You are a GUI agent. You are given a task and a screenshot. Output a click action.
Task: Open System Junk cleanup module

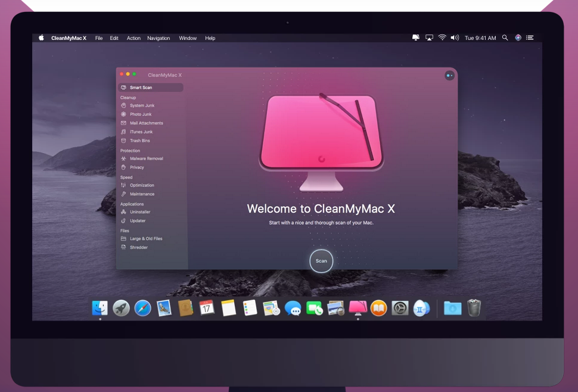(x=142, y=105)
